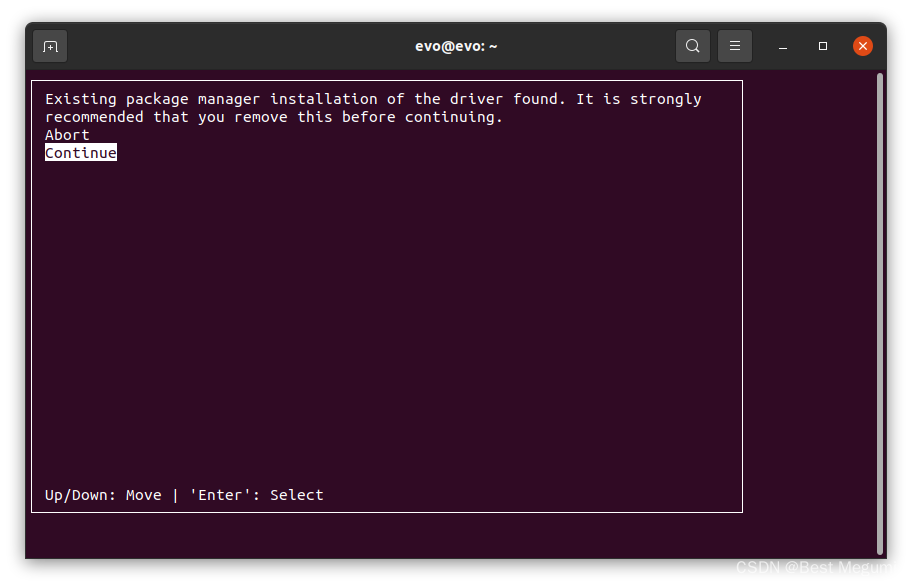
Task: Click the driver warning message text
Action: point(372,107)
